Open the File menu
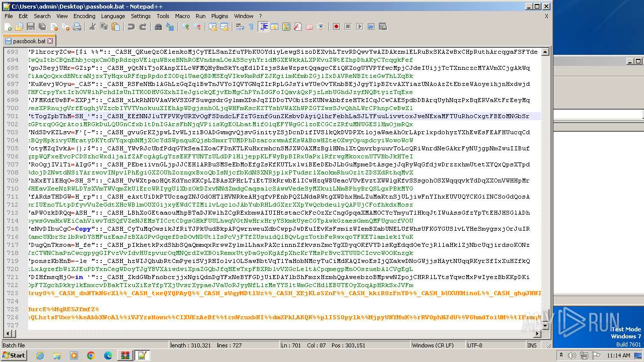644x362 pixels. [9, 16]
